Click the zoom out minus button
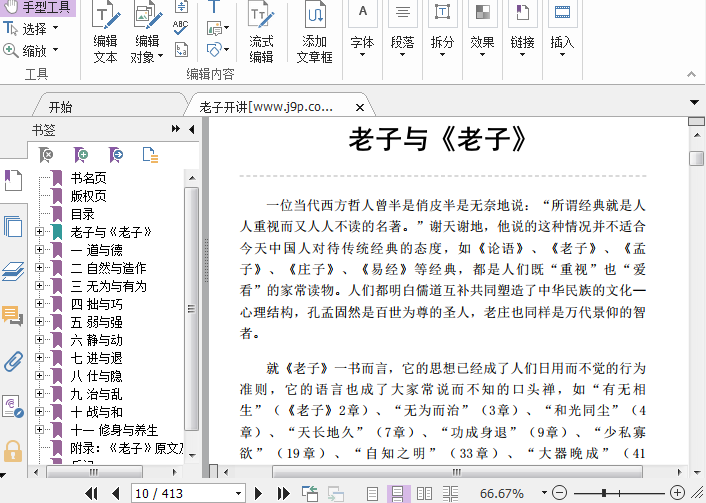The width and height of the screenshot is (706, 503). click(559, 493)
